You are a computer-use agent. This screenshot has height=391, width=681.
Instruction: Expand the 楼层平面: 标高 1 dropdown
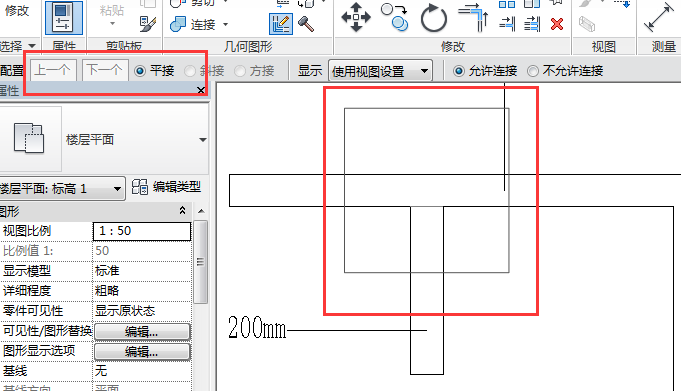tap(62, 189)
